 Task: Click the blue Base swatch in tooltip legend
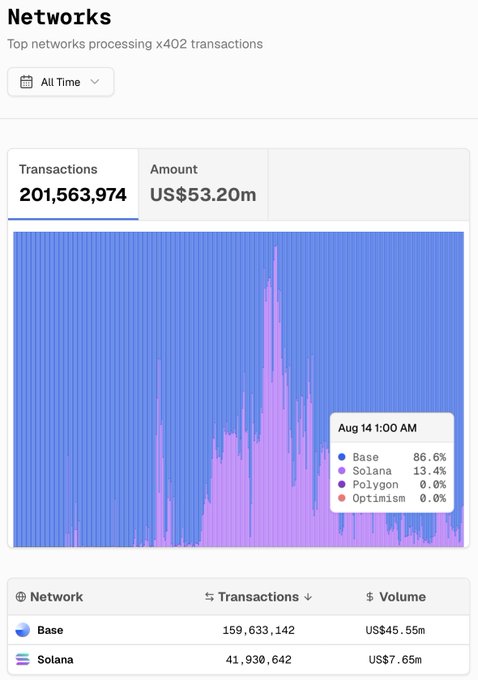342,457
